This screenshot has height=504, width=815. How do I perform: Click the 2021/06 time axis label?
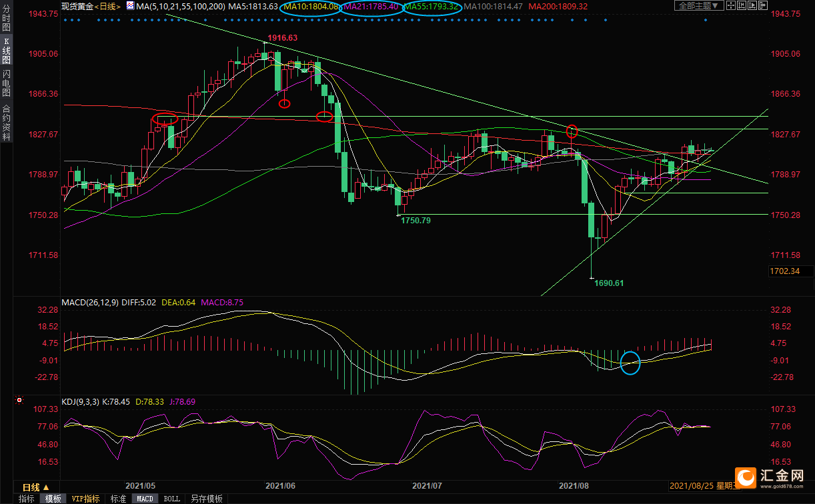280,486
